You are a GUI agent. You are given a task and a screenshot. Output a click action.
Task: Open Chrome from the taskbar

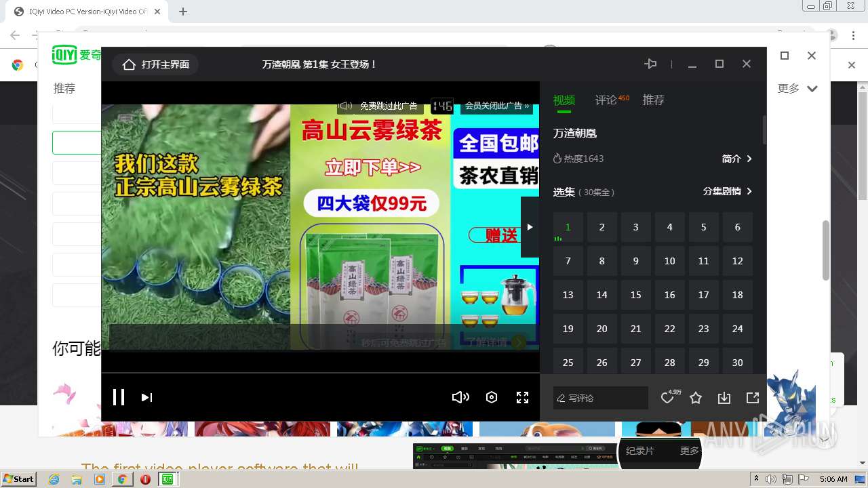point(122,479)
